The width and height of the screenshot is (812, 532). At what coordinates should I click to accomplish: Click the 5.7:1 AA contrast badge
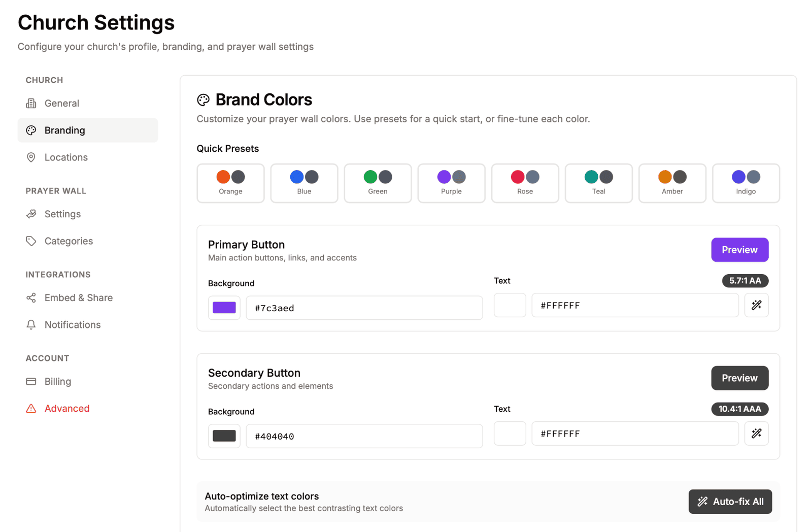pyautogui.click(x=745, y=281)
